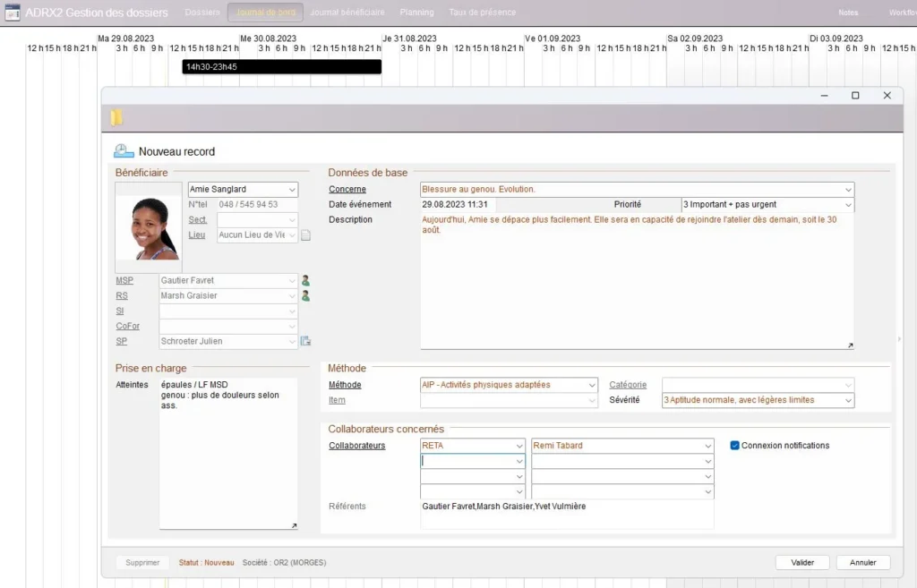Click in the Description text area
917x588 pixels.
(x=637, y=282)
